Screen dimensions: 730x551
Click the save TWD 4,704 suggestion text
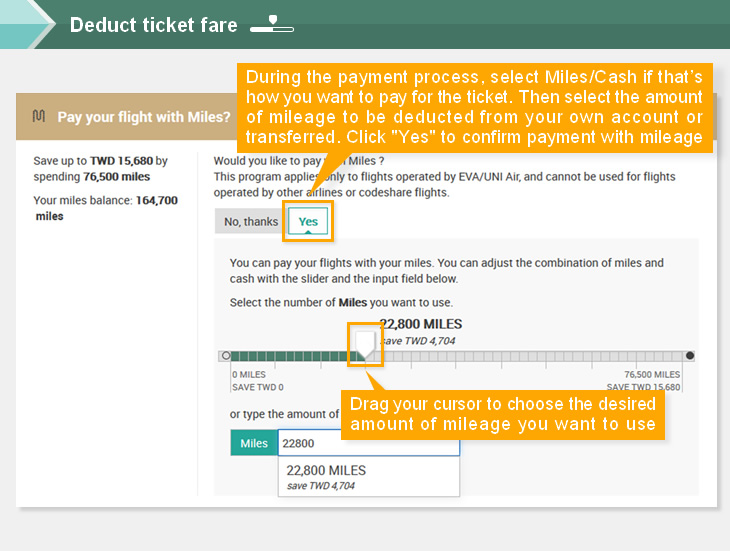[x=321, y=486]
